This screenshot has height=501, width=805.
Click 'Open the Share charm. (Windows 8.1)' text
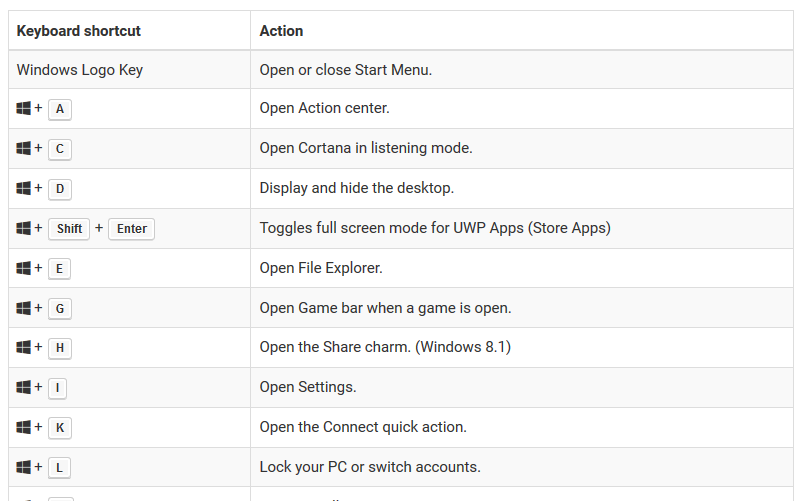[385, 347]
